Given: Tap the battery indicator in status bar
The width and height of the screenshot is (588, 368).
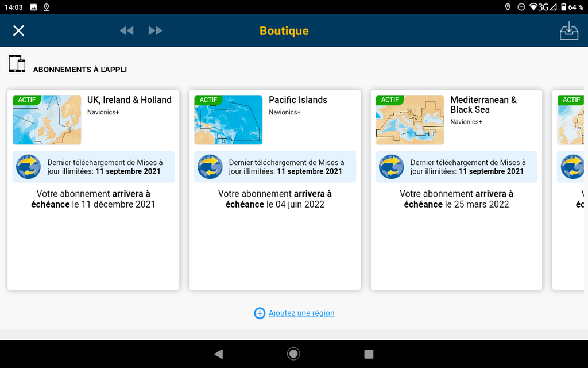Looking at the screenshot, I should 564,7.
